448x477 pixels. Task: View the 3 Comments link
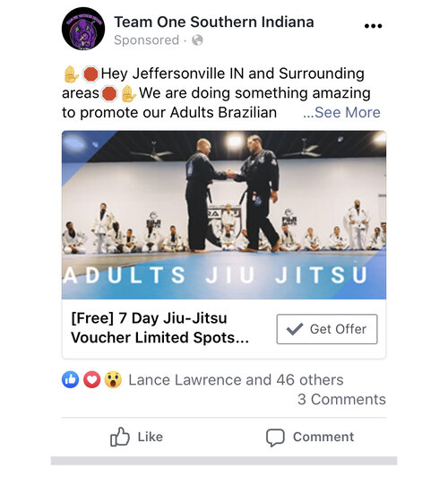pos(341,399)
